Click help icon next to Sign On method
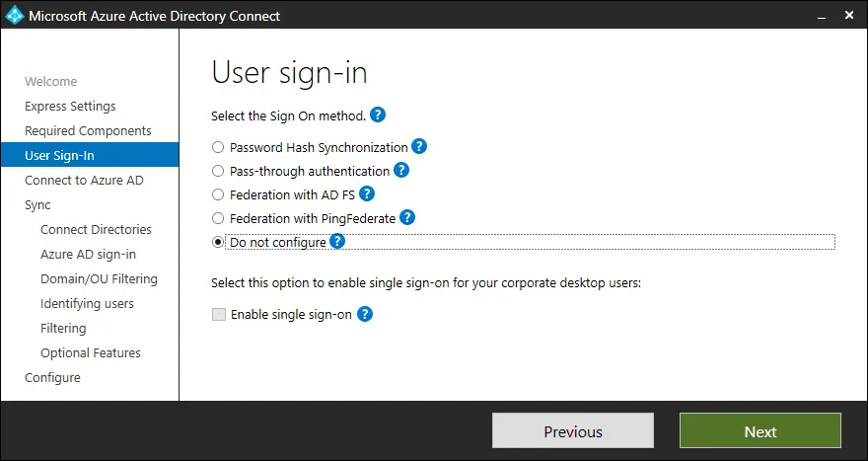868x461 pixels. (x=378, y=115)
